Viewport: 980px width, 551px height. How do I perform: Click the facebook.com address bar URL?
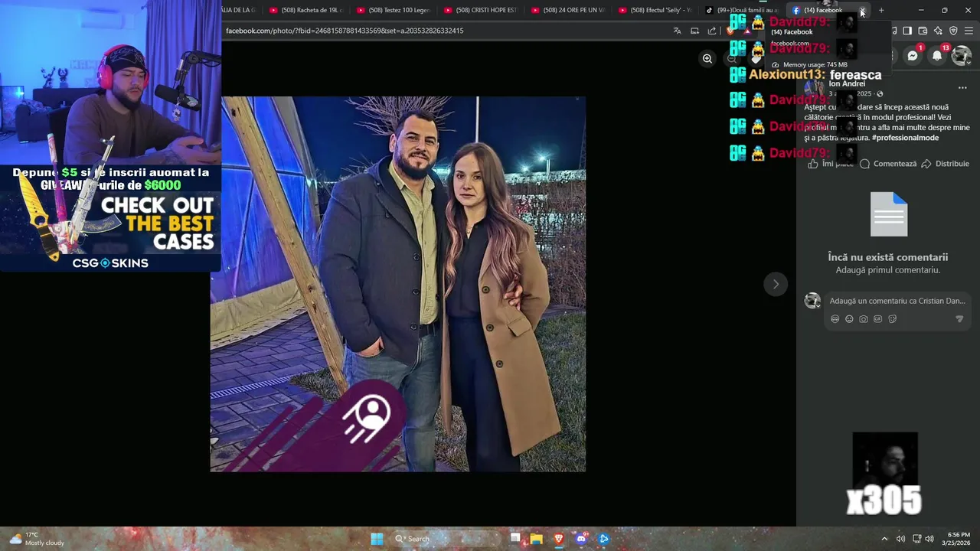tap(345, 31)
